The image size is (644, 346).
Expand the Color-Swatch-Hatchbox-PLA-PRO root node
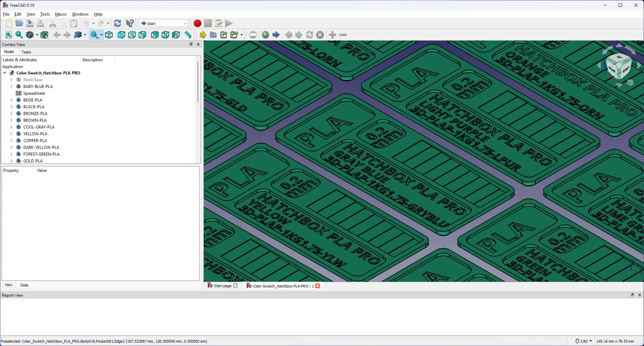[4, 73]
